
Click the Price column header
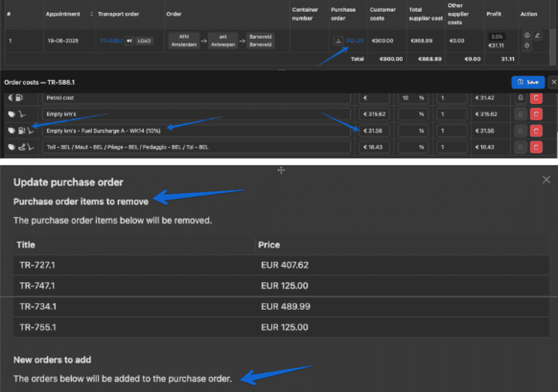point(269,244)
